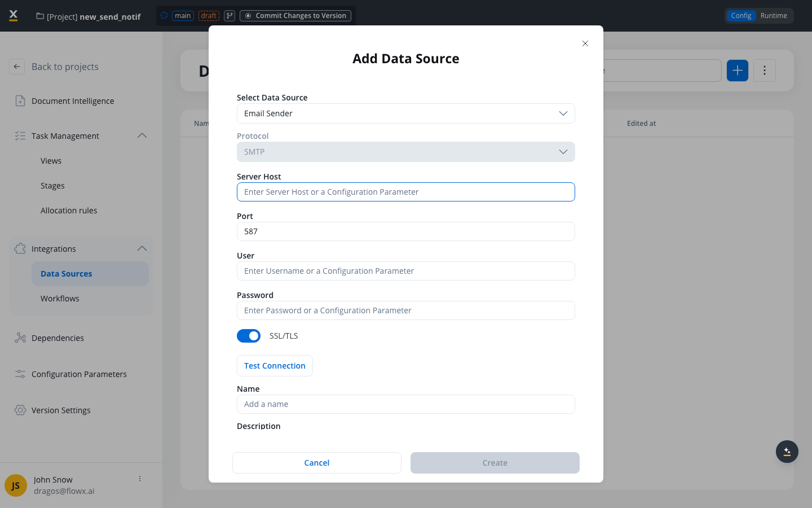812x508 pixels.
Task: Switch to Runtime mode
Action: point(773,16)
